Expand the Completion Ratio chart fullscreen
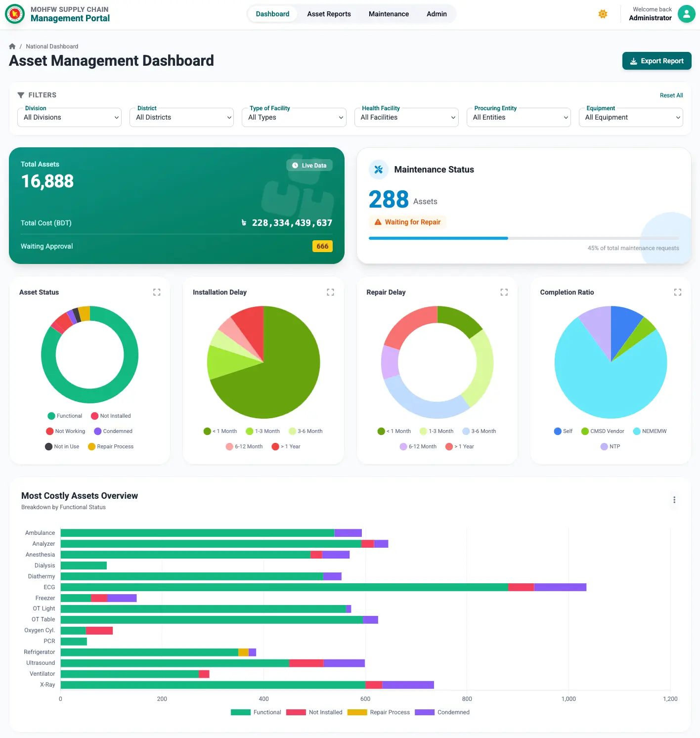Screen dimensions: 700x738 click(x=677, y=292)
